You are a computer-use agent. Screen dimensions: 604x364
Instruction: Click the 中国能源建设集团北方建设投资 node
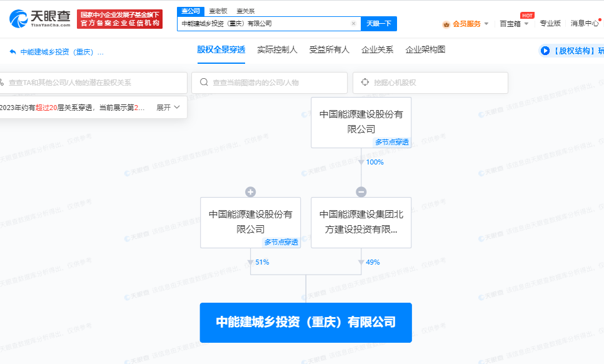361,222
